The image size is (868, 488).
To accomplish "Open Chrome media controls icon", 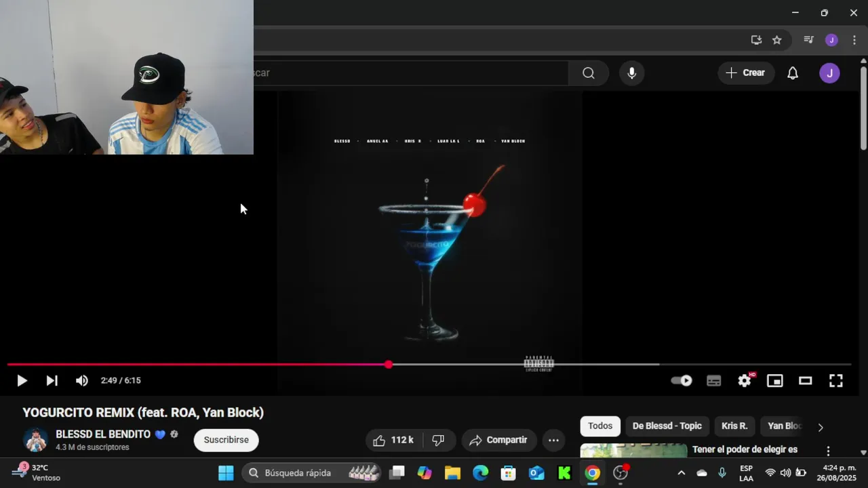I will coord(808,40).
